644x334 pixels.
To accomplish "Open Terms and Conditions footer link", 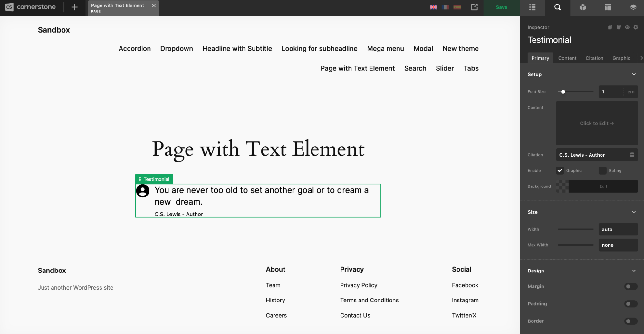I will tap(369, 300).
